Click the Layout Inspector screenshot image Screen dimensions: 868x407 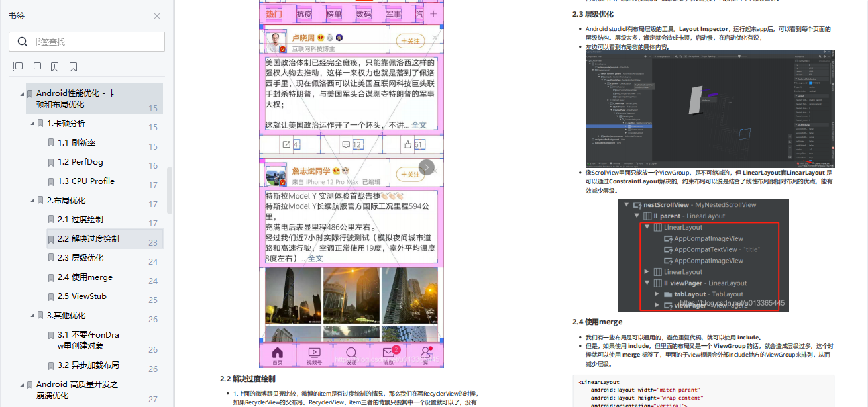[x=710, y=110]
